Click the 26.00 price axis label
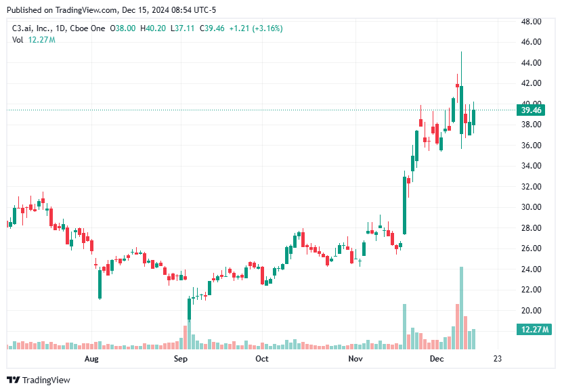Viewport: 562px width, 392px height. (531, 248)
